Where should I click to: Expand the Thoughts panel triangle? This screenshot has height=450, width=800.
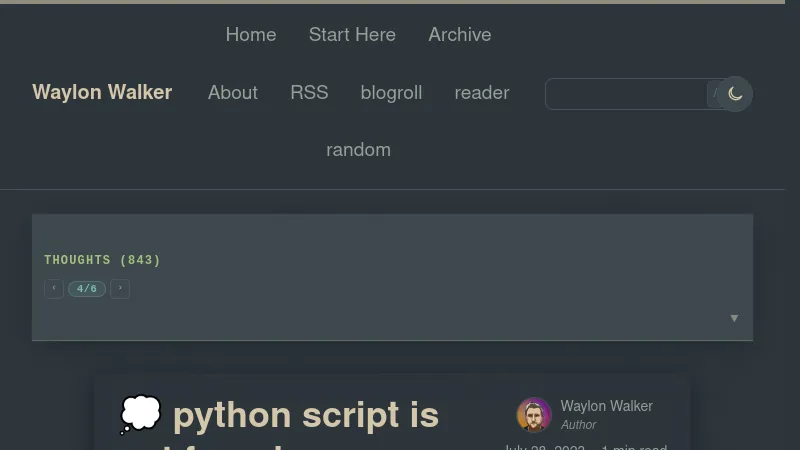pos(734,318)
